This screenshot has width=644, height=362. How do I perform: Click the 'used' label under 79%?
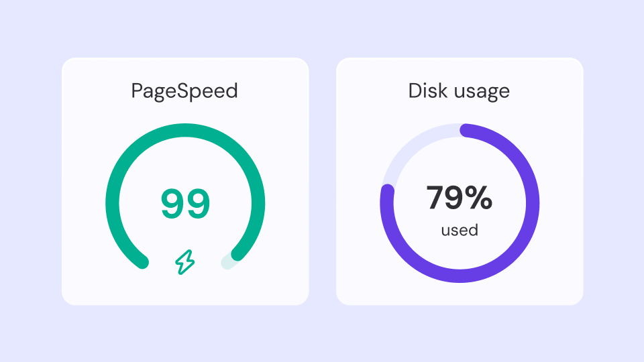click(460, 230)
